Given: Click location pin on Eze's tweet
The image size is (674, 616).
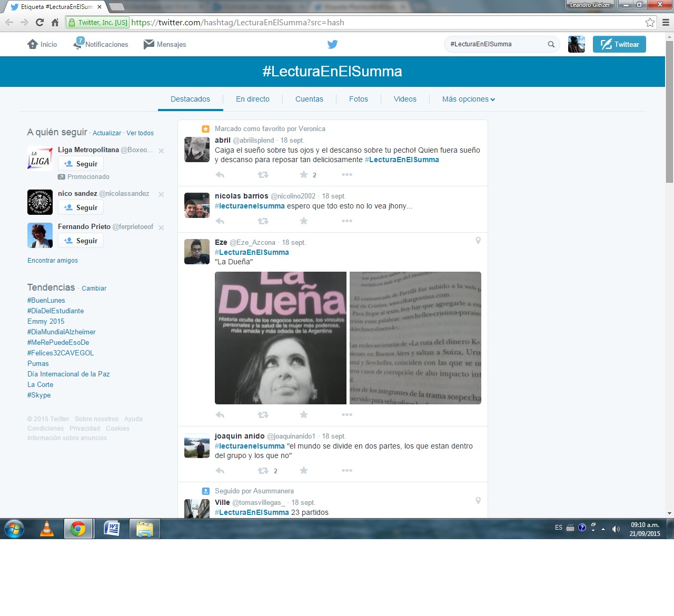Looking at the screenshot, I should 478,241.
